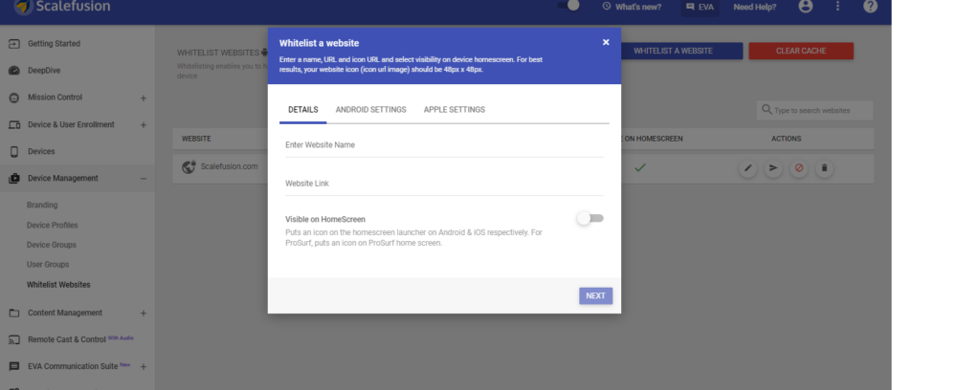Click the Scalefusion.com website name
Viewport: 980px width, 390px height.
click(x=229, y=166)
